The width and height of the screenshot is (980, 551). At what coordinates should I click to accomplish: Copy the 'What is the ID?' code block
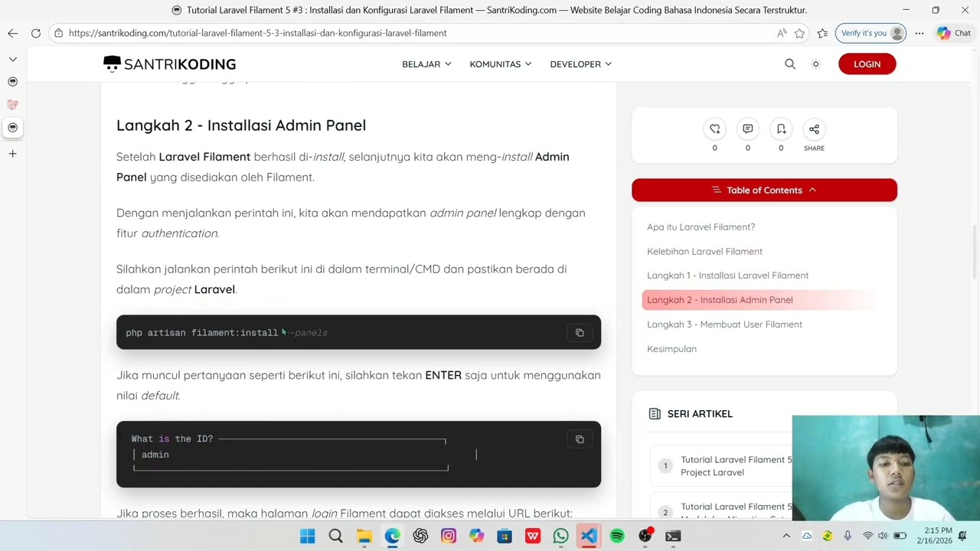point(580,439)
